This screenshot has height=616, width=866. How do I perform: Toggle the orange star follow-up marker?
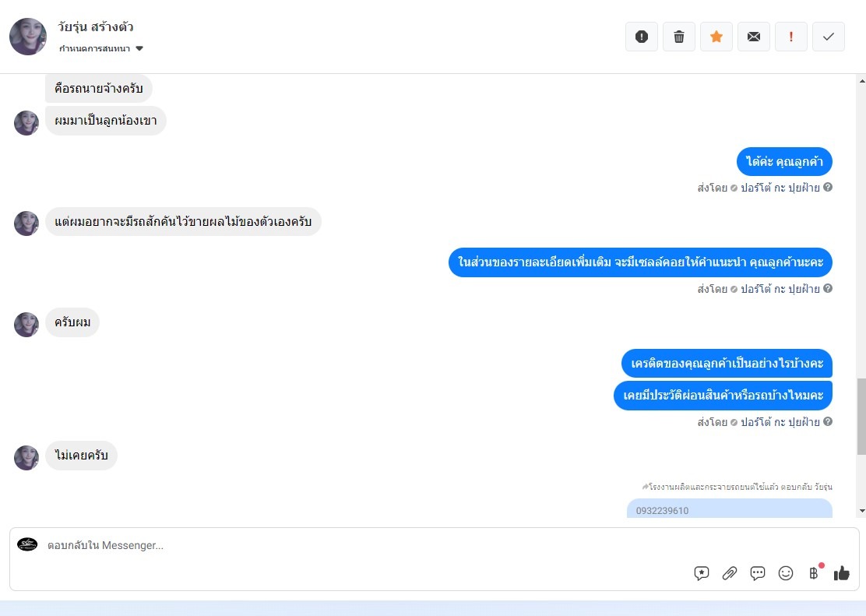716,37
